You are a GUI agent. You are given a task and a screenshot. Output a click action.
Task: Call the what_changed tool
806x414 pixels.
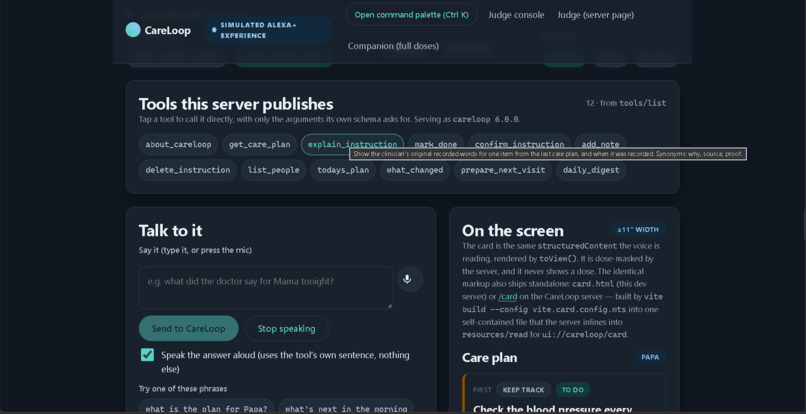pyautogui.click(x=415, y=170)
